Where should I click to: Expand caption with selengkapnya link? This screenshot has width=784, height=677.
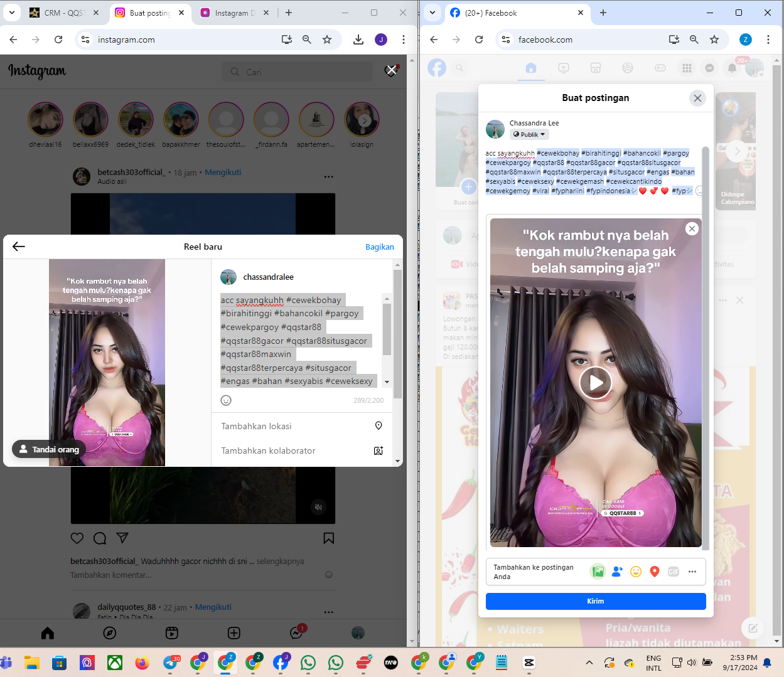click(x=280, y=561)
